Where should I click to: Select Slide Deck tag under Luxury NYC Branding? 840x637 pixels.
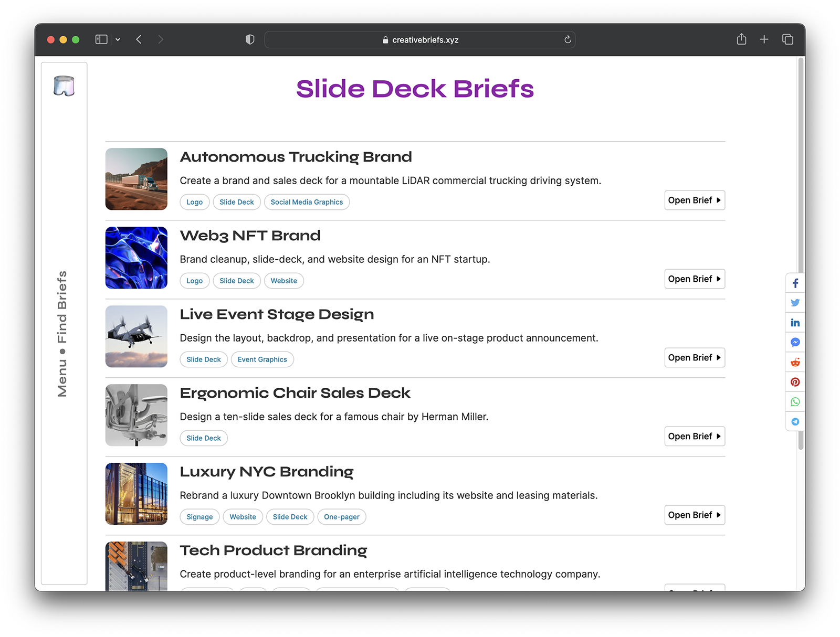pyautogui.click(x=290, y=517)
